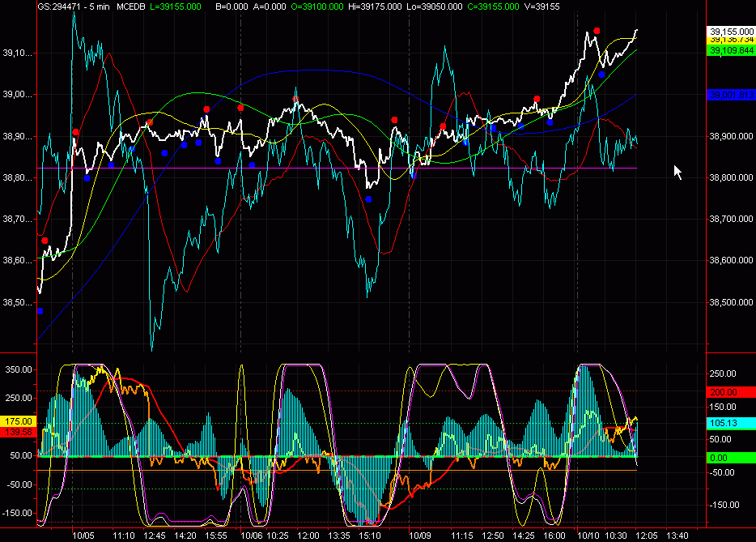Image resolution: width=756 pixels, height=542 pixels.
Task: Click the cyan 105.13 indicator value tag
Action: click(731, 423)
